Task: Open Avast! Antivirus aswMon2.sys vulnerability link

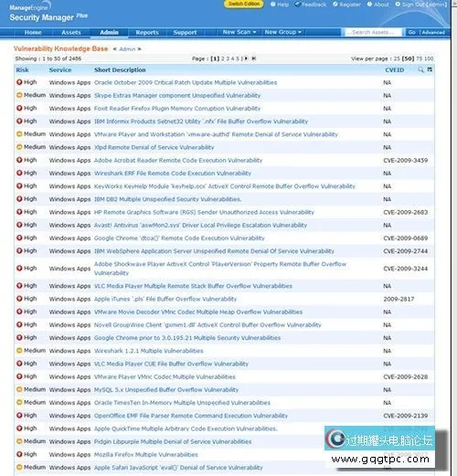Action: click(200, 225)
